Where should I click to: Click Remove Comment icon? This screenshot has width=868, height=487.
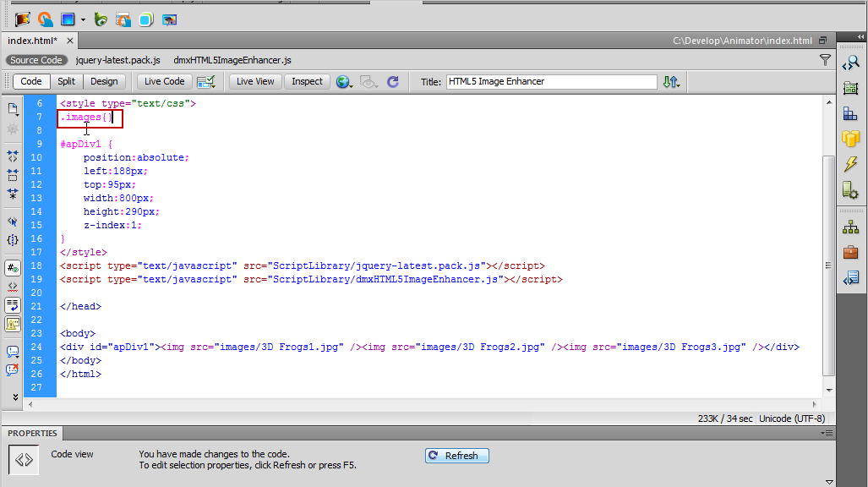[13, 369]
